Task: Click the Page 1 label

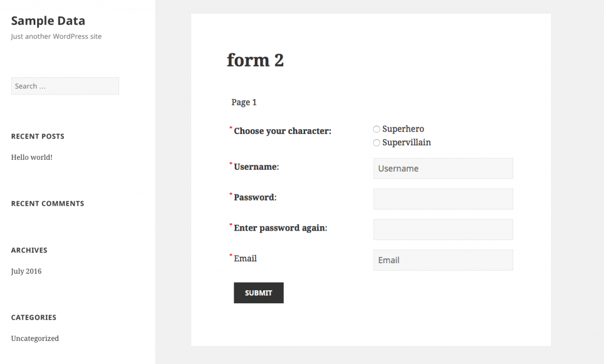Action: (x=244, y=101)
